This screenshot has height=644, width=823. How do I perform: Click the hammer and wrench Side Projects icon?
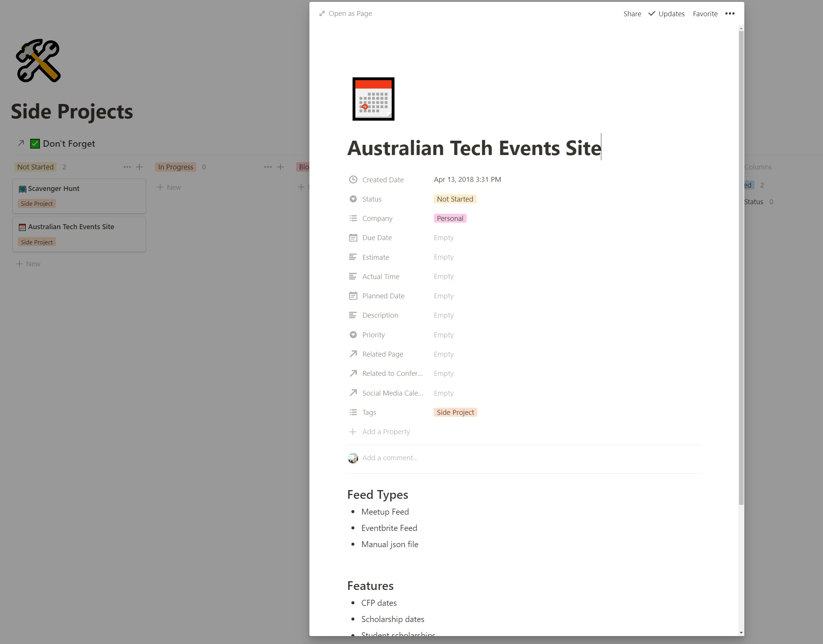tap(38, 61)
